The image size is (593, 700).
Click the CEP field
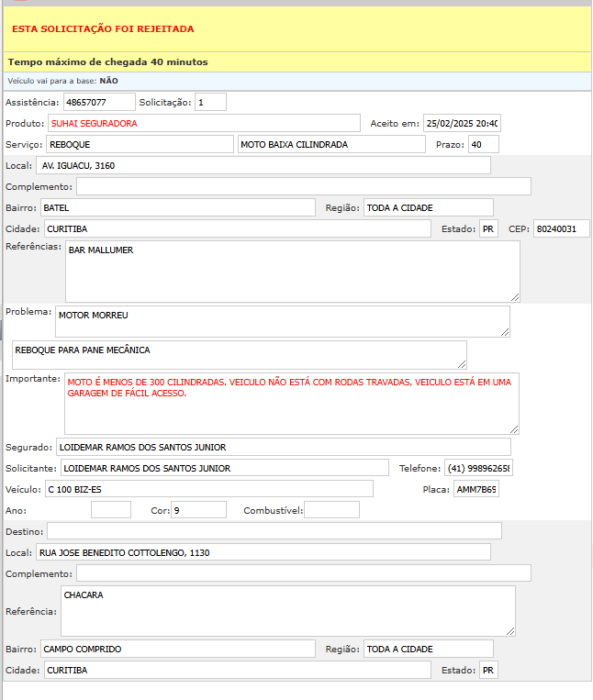pyautogui.click(x=561, y=228)
